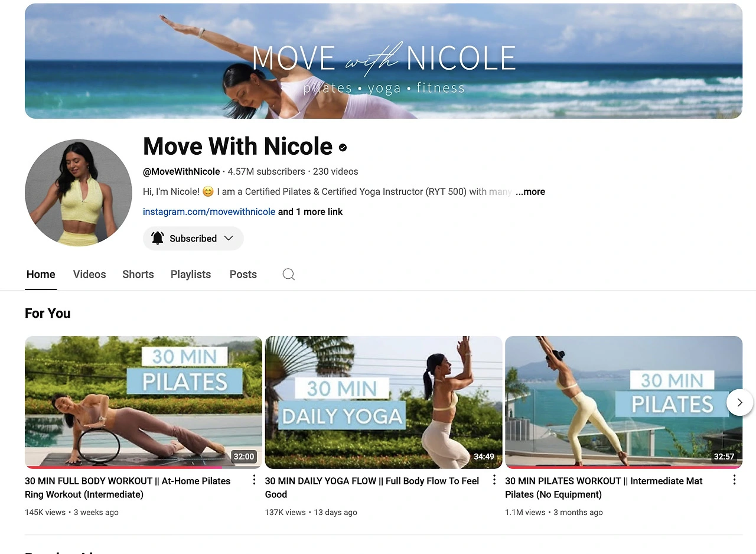The width and height of the screenshot is (756, 554).
Task: Open three-dot menu for Intermediate Mat Pilates video
Action: (x=734, y=480)
